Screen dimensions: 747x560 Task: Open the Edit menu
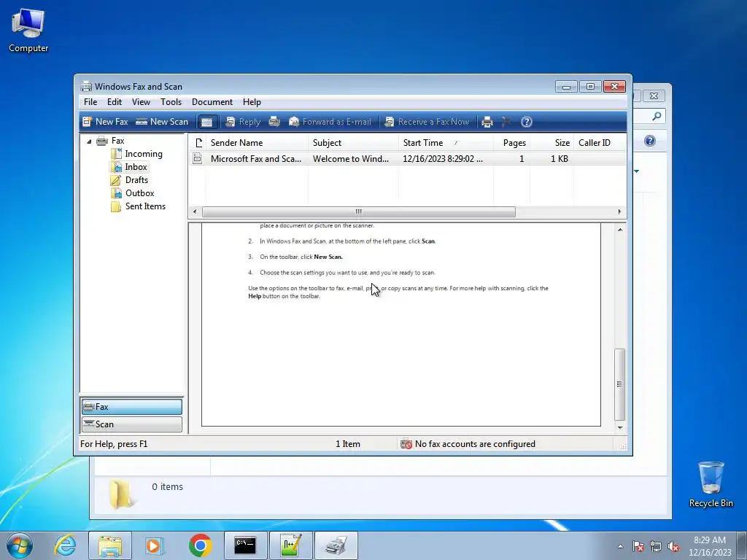[x=115, y=102]
